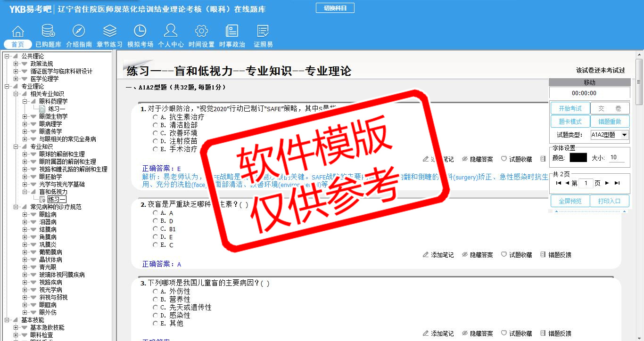644x341 pixels.
Task: Choose 先天或遗传性 for question 3
Action: click(156, 308)
